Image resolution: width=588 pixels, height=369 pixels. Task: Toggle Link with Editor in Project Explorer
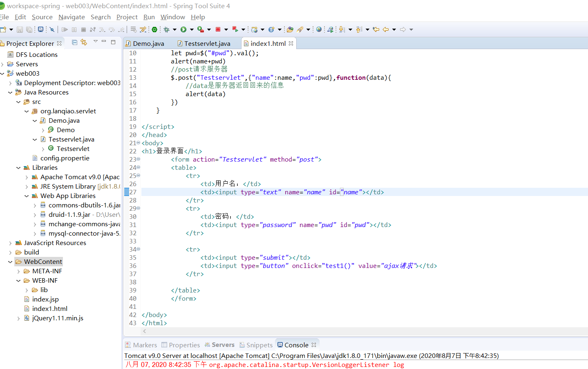pyautogui.click(x=84, y=42)
